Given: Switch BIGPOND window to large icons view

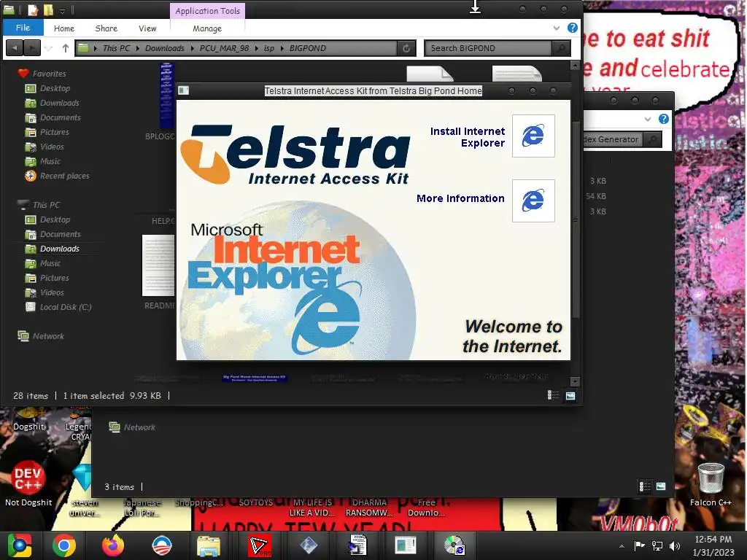Looking at the screenshot, I should point(570,395).
